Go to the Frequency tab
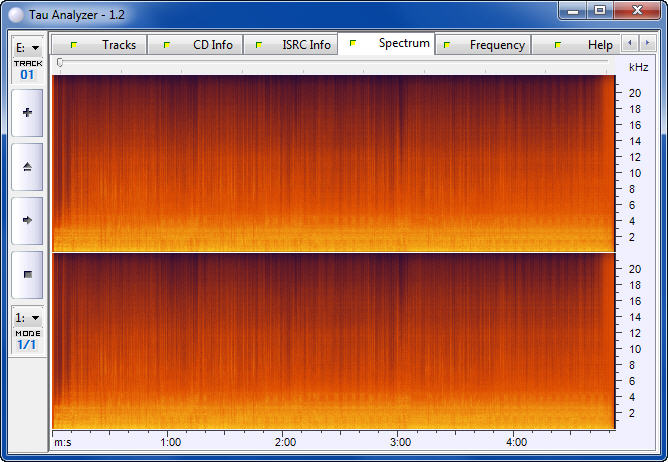The height and width of the screenshot is (462, 668). tap(483, 45)
